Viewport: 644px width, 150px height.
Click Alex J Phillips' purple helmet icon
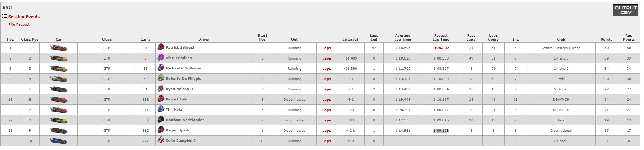(x=161, y=57)
